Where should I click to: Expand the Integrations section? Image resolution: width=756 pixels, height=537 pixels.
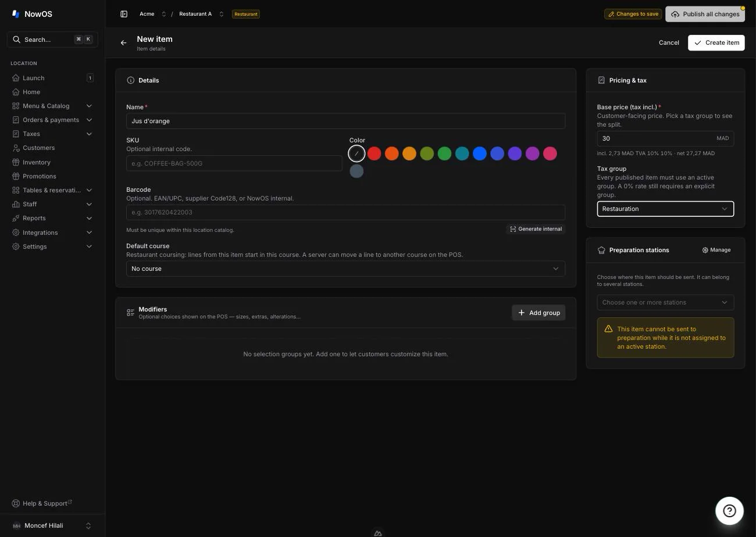(x=52, y=232)
